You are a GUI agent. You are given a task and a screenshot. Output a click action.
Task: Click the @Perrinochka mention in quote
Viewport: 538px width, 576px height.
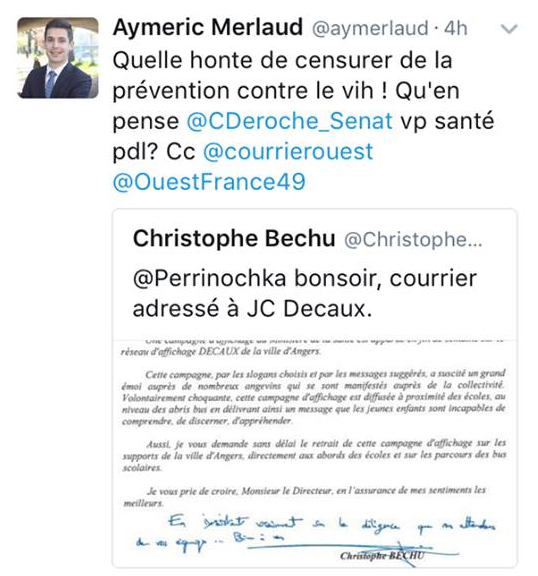[209, 278]
